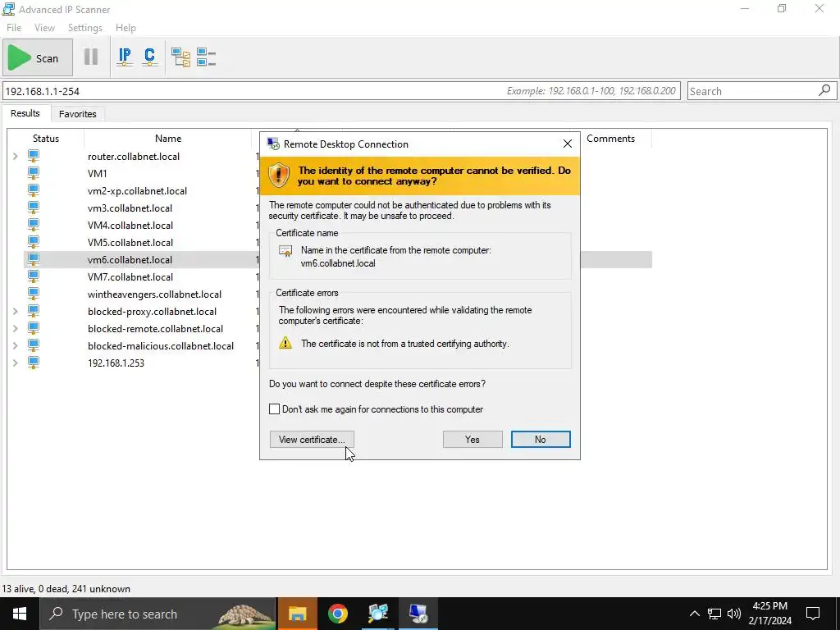
Task: Open the notification center
Action: coord(813,614)
